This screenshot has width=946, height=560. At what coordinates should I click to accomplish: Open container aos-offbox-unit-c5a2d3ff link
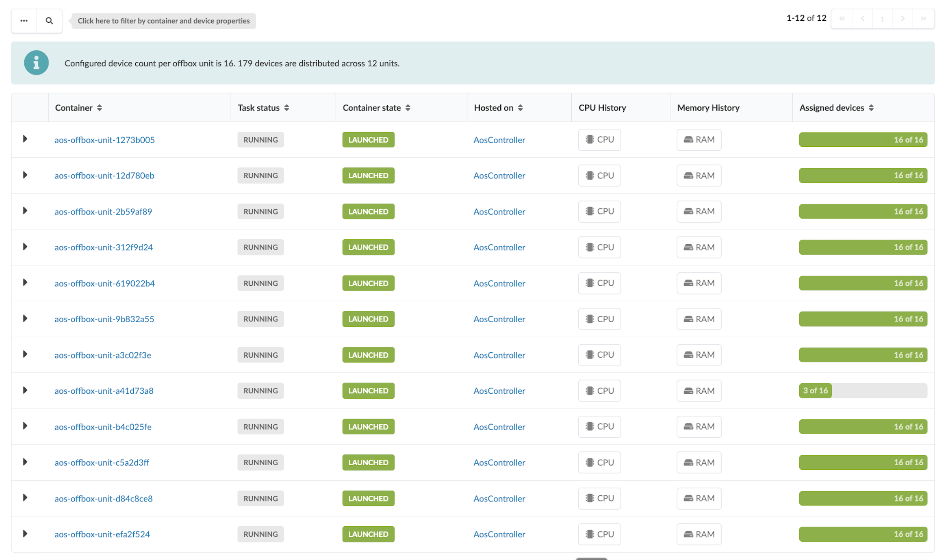[x=102, y=462]
